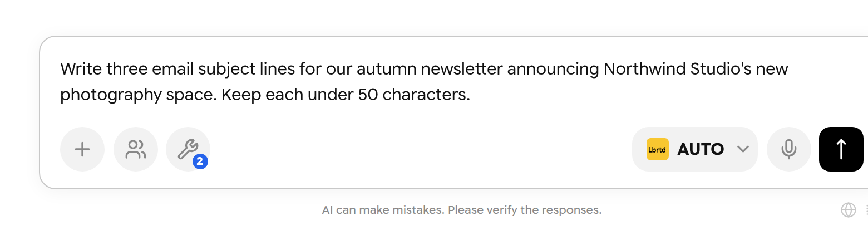
Task: Click the yellow Lbrtd logo
Action: 658,149
